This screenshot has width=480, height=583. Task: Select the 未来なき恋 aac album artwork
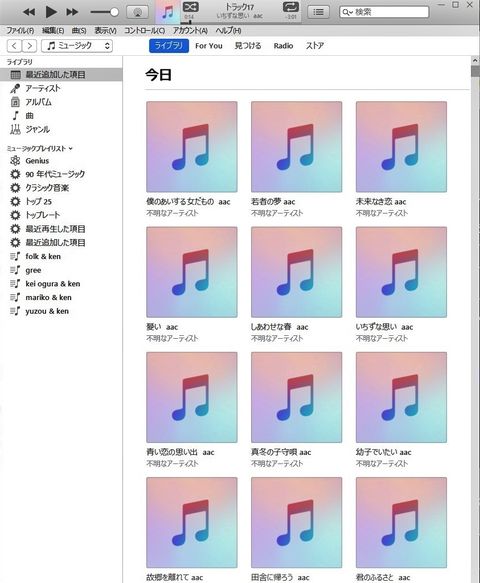click(401, 147)
